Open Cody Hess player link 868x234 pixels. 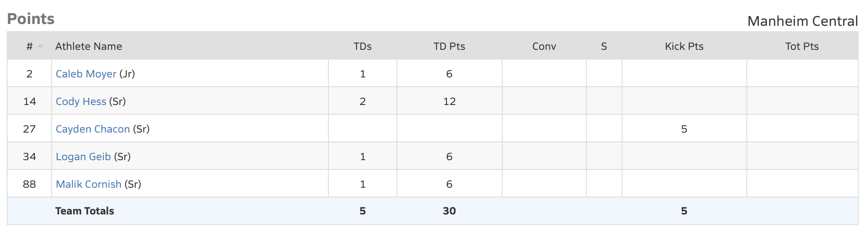tap(81, 101)
